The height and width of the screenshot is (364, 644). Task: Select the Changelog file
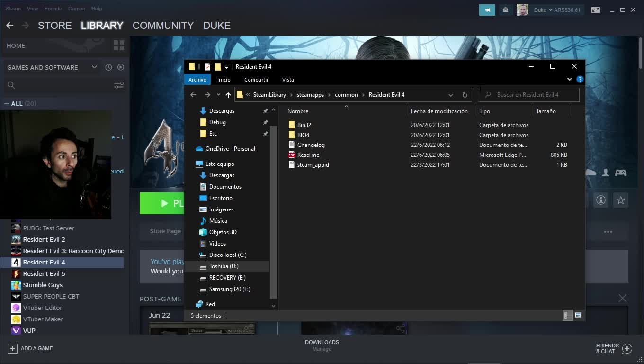311,145
